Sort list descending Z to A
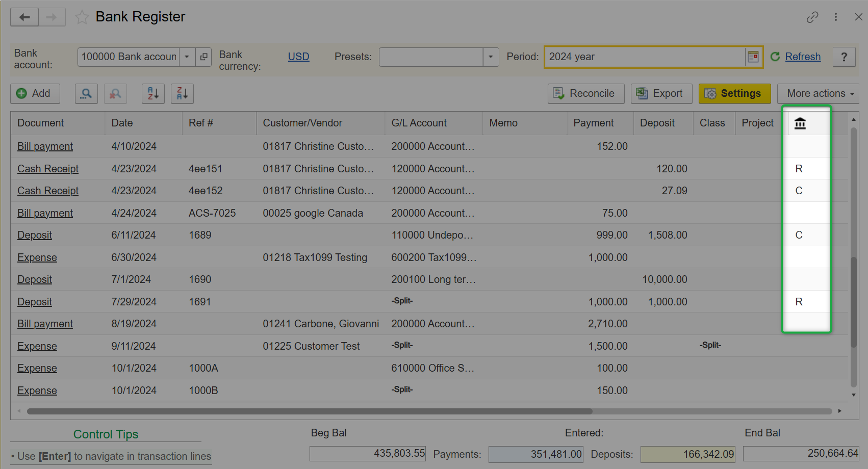The width and height of the screenshot is (868, 469). coord(182,94)
